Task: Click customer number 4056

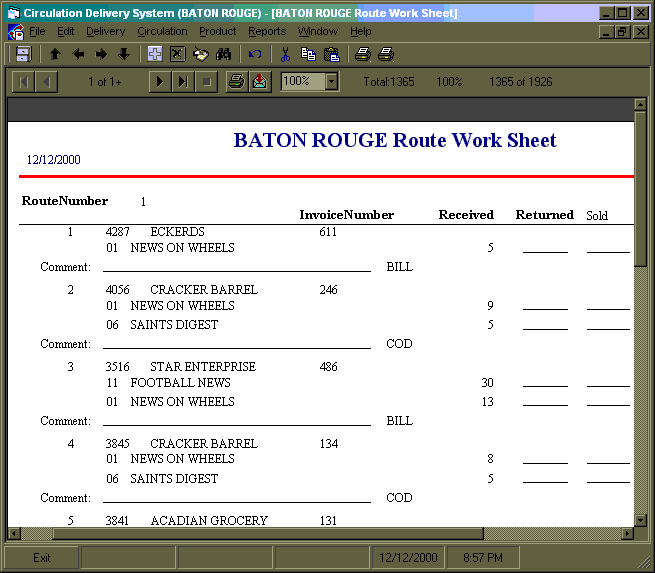Action: (x=117, y=290)
